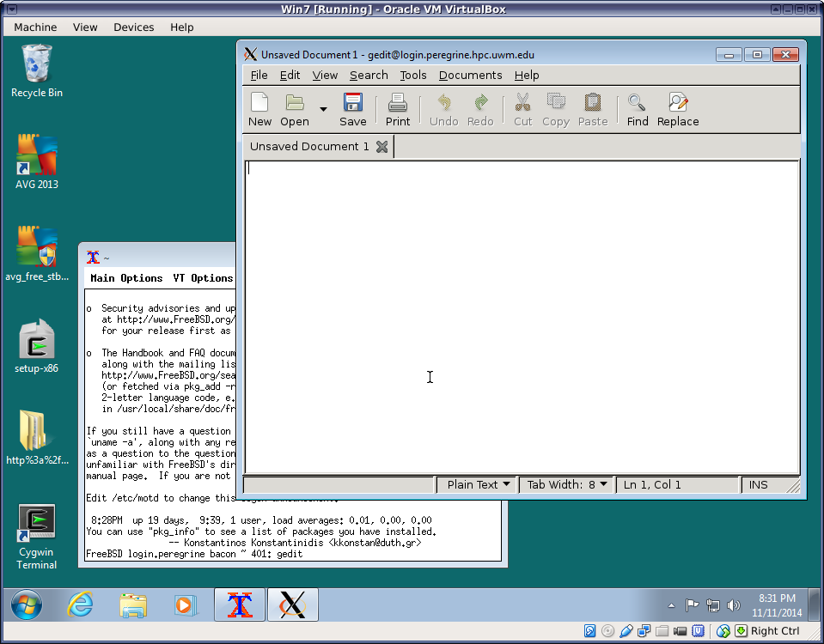824x644 pixels.
Task: Click the Redo arrow icon
Action: 480,110
